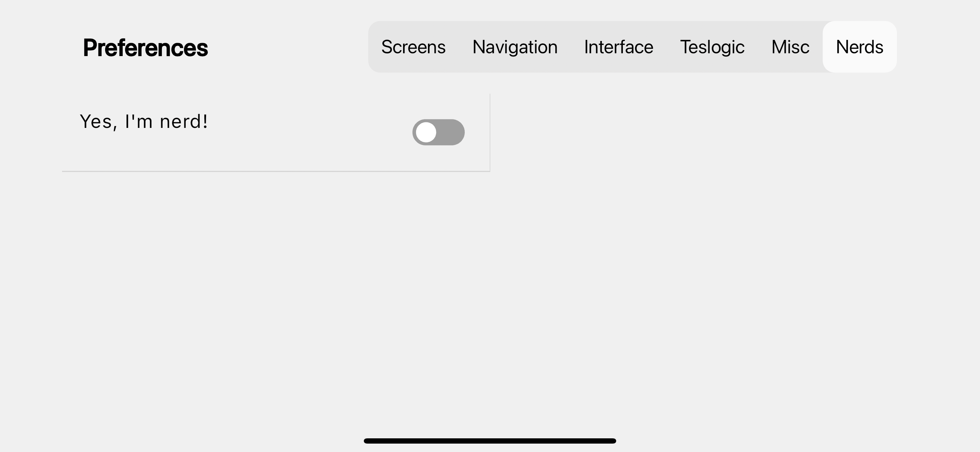The image size is (980, 452).
Task: Select the Interface tab
Action: pyautogui.click(x=619, y=47)
